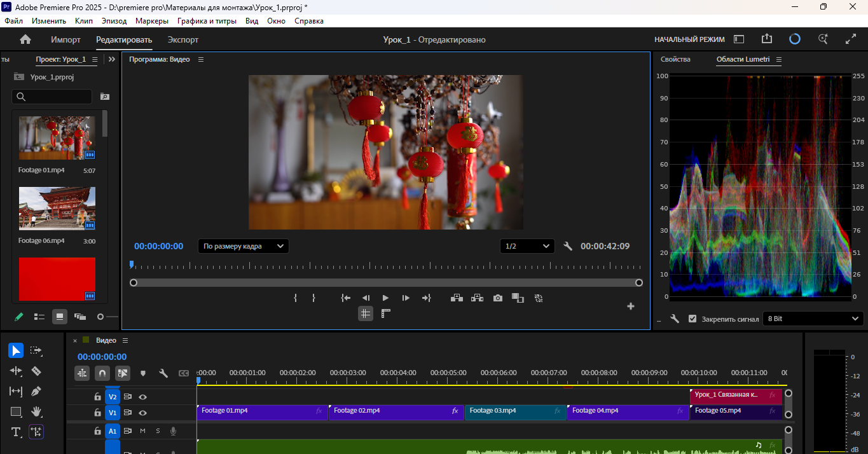Image resolution: width=868 pixels, height=454 pixels.
Task: Toggle nest sequences insert mode in timeline
Action: (82, 373)
